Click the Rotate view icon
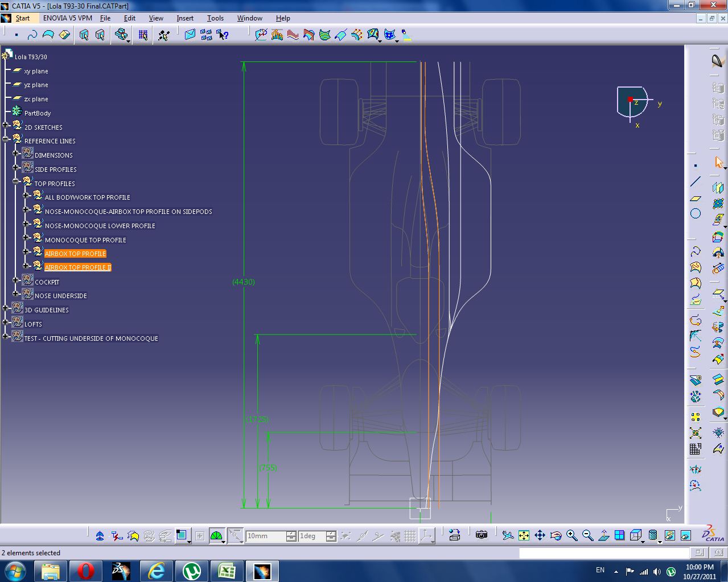Screen dimensions: 728x582 556,535
